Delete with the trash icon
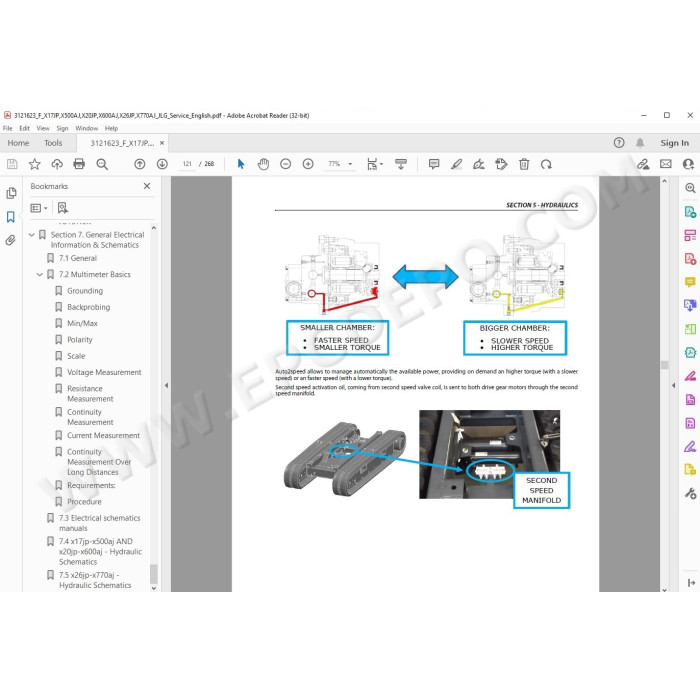 point(524,164)
